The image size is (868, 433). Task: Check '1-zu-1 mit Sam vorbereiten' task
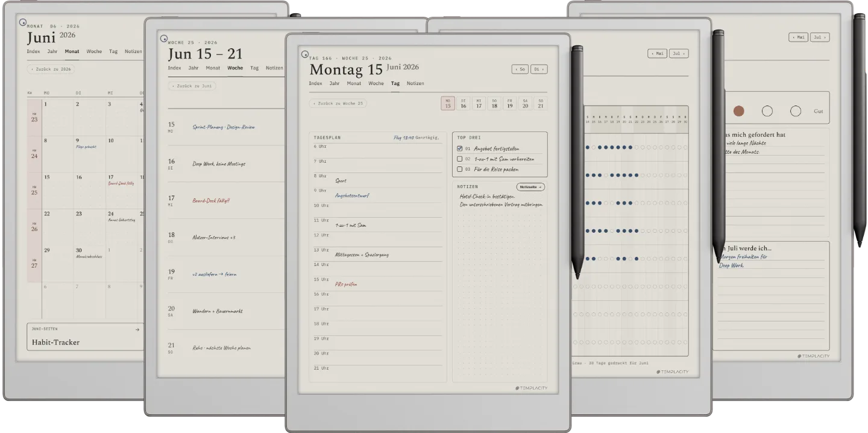[x=460, y=159]
